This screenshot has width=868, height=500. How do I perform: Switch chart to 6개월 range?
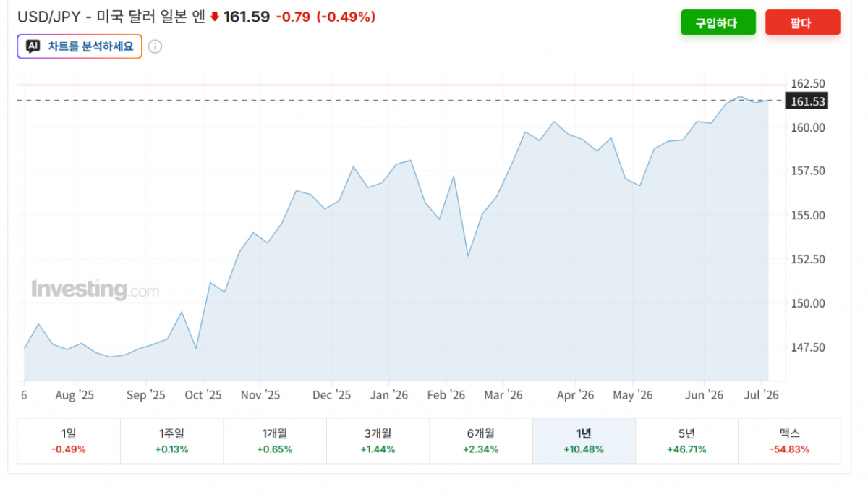pyautogui.click(x=481, y=441)
